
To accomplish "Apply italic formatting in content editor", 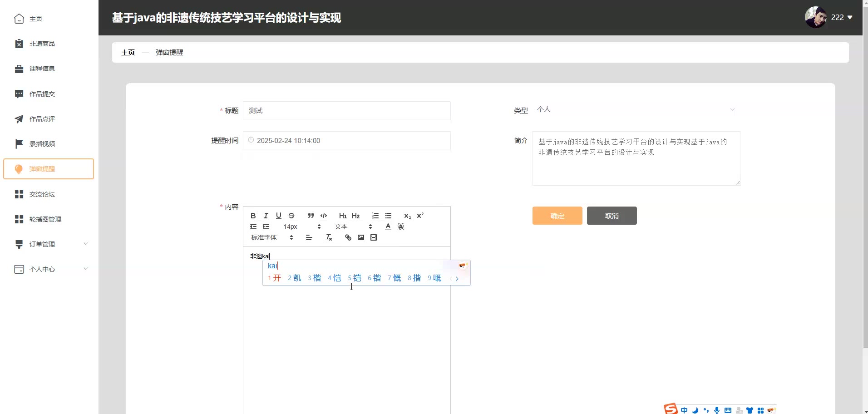I will coord(266,216).
